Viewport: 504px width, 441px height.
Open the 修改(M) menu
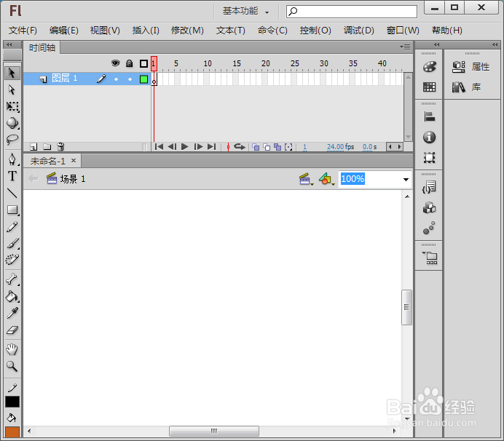(187, 31)
